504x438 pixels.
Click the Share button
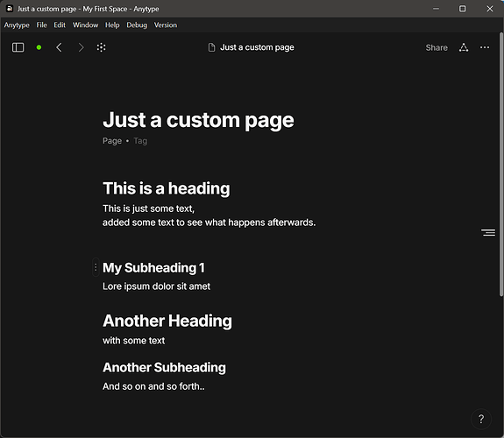click(x=437, y=47)
